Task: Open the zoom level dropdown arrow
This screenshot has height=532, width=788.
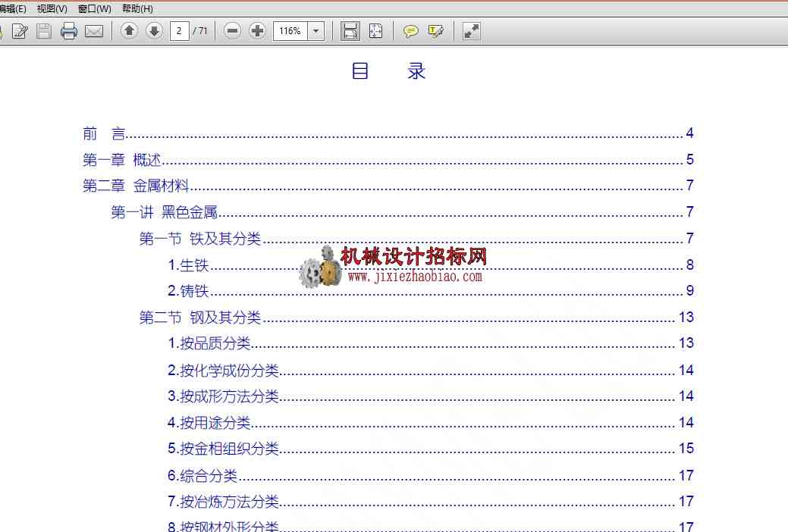Action: 316,31
